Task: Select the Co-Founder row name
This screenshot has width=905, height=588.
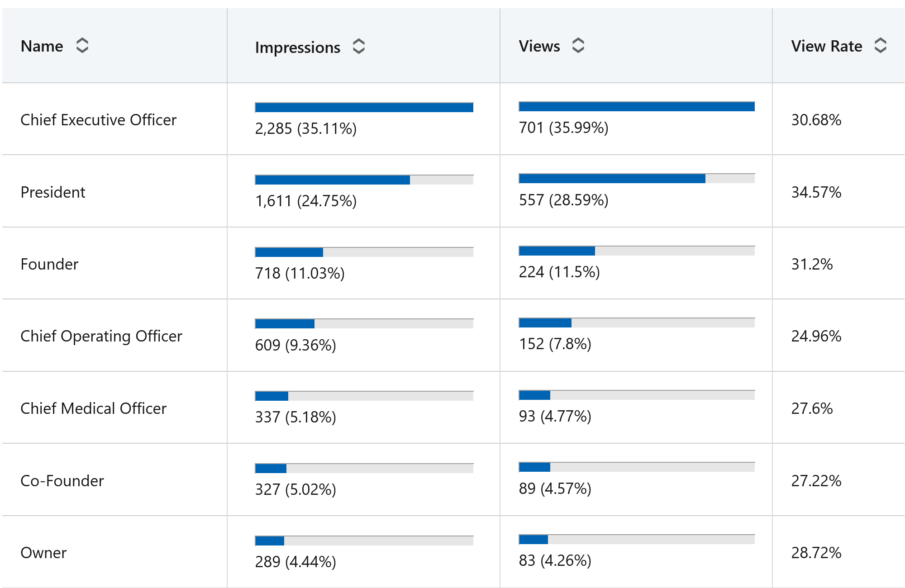Action: [x=62, y=481]
